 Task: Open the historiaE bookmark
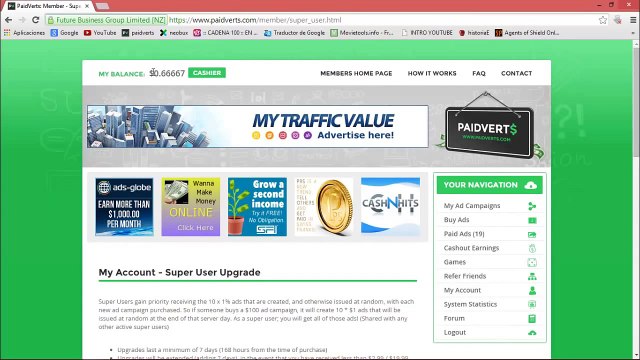click(474, 33)
